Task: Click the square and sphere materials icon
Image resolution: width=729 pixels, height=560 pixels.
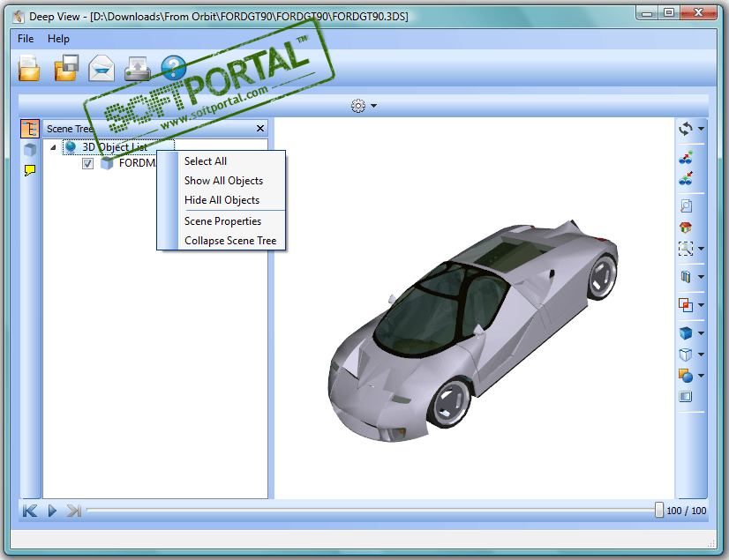Action: click(686, 376)
